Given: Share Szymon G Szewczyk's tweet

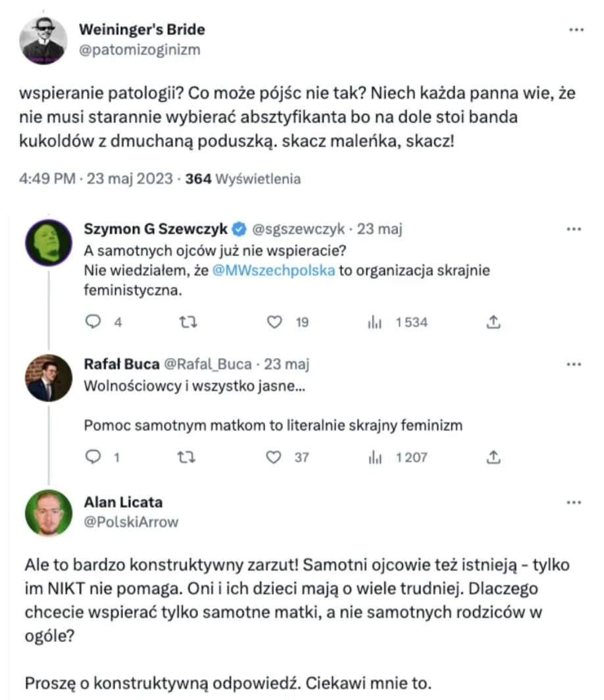Looking at the screenshot, I should [x=493, y=322].
